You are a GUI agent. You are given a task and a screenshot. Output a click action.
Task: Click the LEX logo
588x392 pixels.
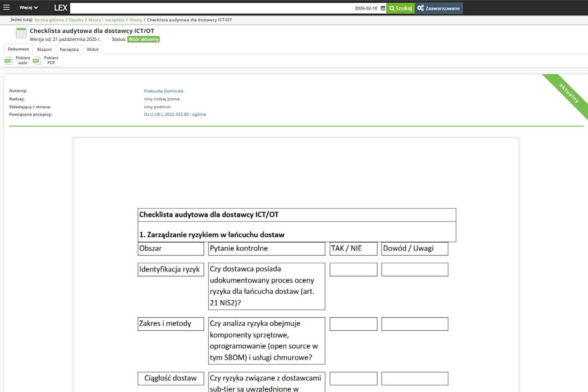pos(61,8)
